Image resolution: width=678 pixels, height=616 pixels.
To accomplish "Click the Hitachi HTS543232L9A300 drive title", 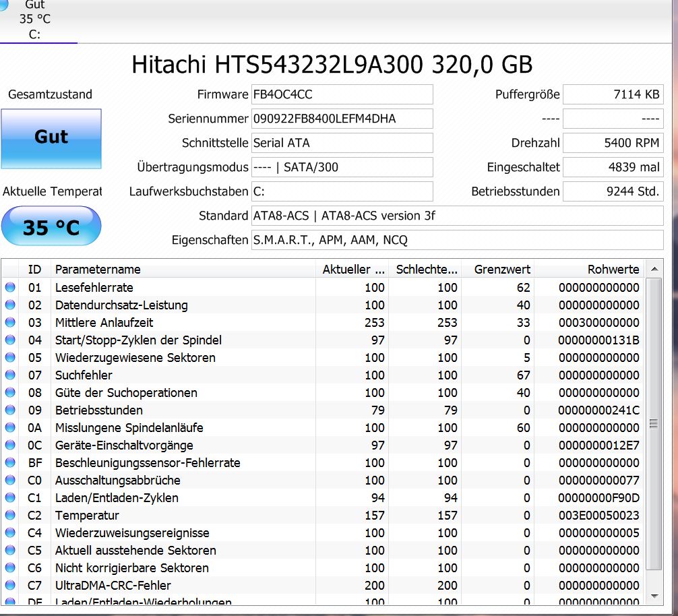I will (x=332, y=65).
